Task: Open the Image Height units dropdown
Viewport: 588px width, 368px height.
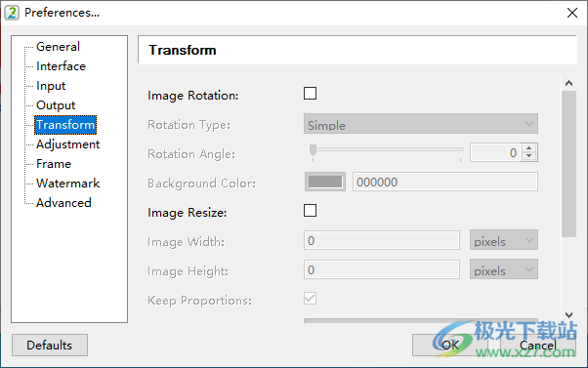Action: pyautogui.click(x=504, y=269)
